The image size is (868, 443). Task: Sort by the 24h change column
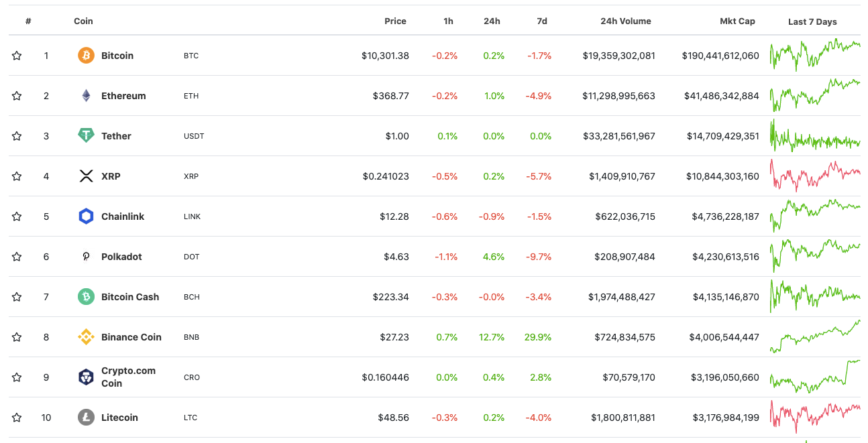(x=492, y=21)
